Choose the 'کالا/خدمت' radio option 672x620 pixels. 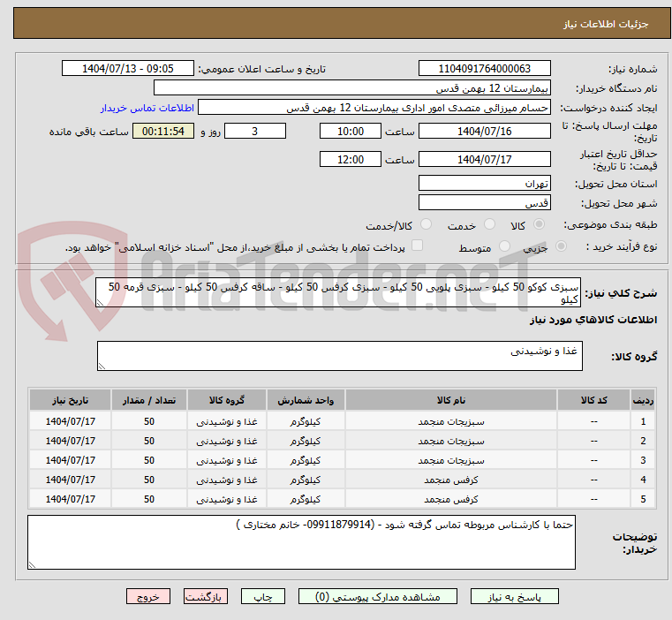(x=427, y=225)
